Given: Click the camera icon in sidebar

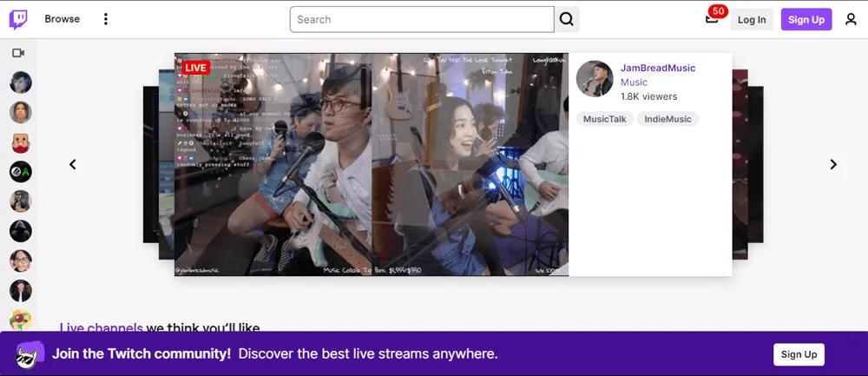Looking at the screenshot, I should [x=18, y=53].
